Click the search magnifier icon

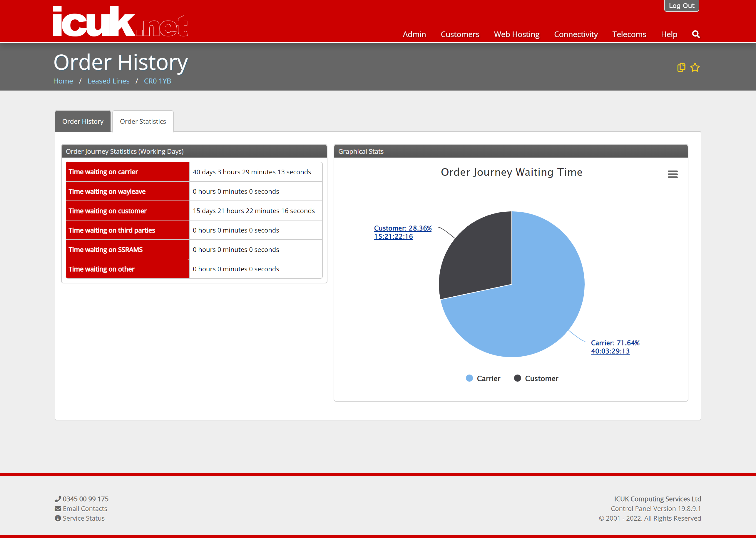click(x=696, y=34)
